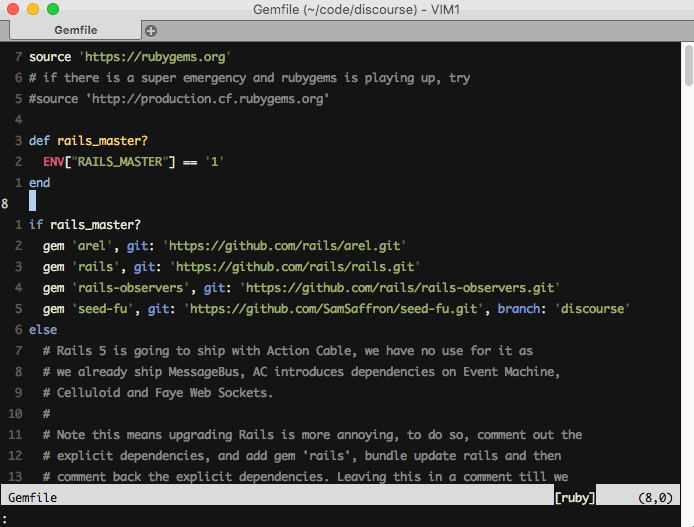Click the rails.git GitHub URL
Screen dimensions: 694x527
click(x=295, y=267)
